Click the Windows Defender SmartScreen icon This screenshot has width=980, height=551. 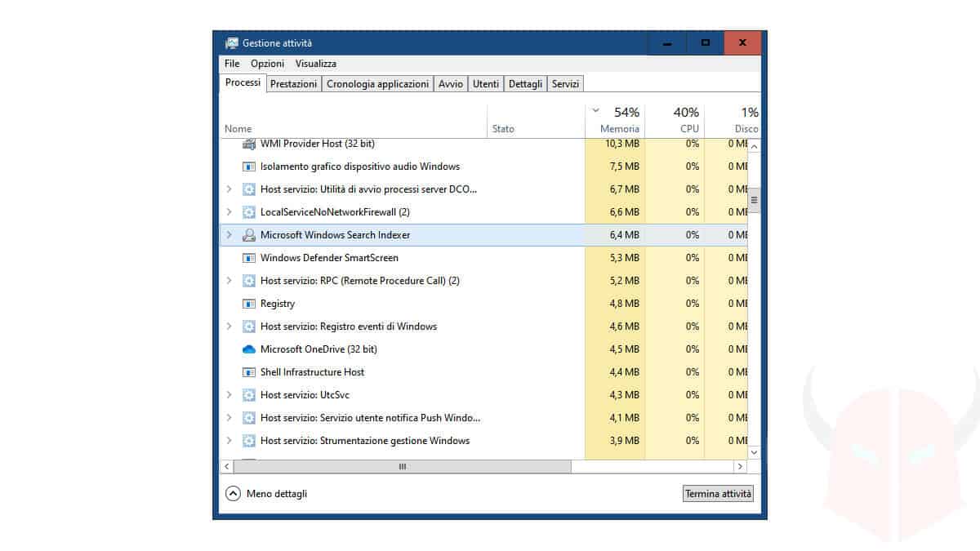tap(249, 258)
